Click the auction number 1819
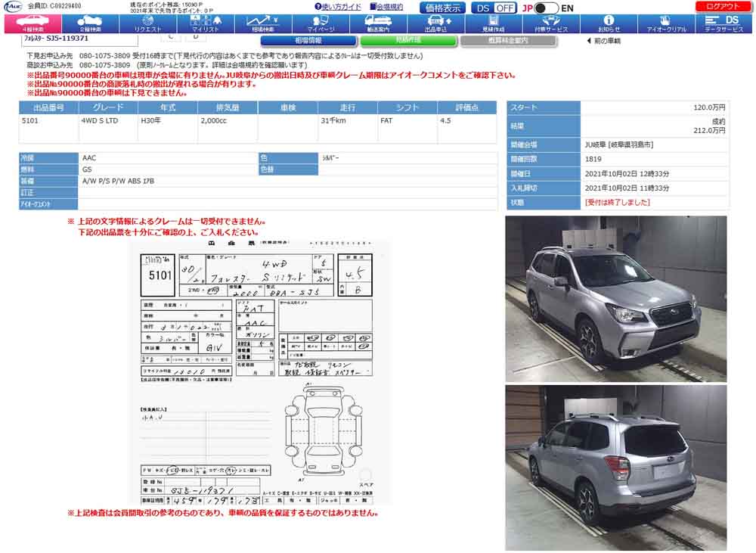Viewport: 756px width, 553px height. click(x=593, y=159)
